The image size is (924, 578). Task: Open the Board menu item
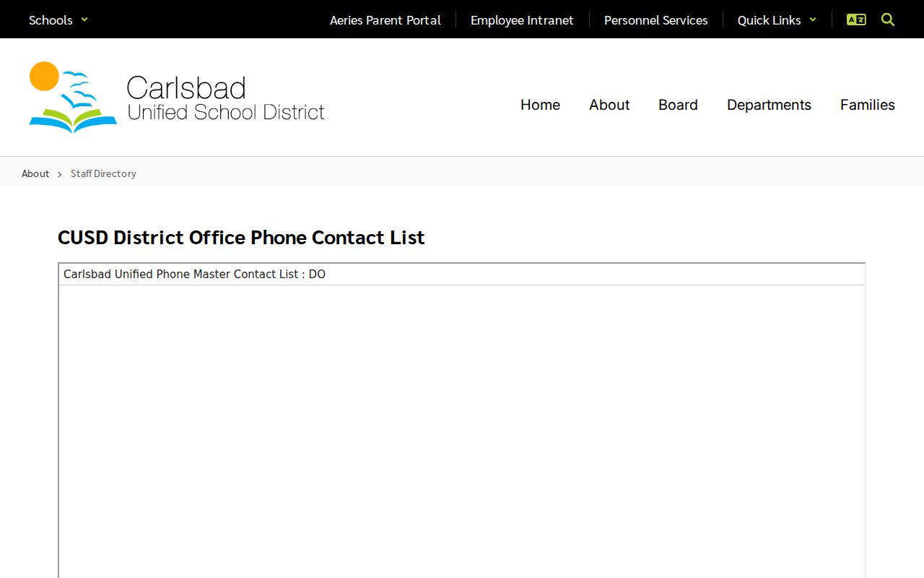[x=678, y=105]
